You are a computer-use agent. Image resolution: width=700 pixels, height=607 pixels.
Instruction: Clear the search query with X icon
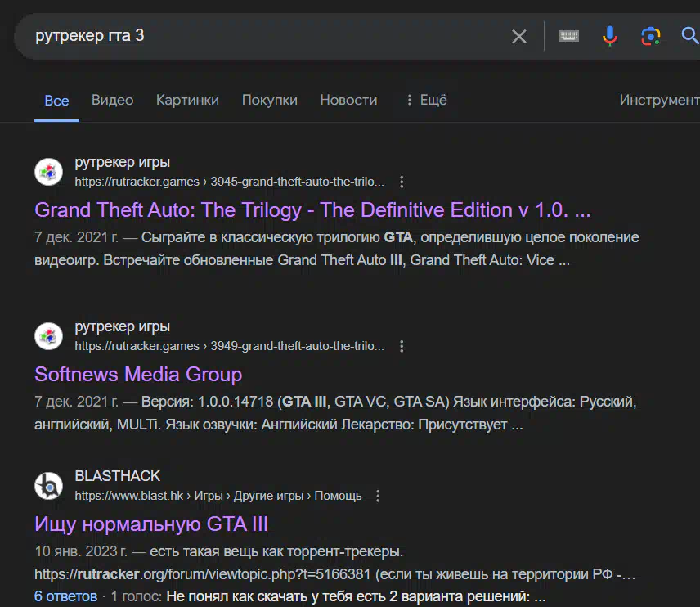518,36
